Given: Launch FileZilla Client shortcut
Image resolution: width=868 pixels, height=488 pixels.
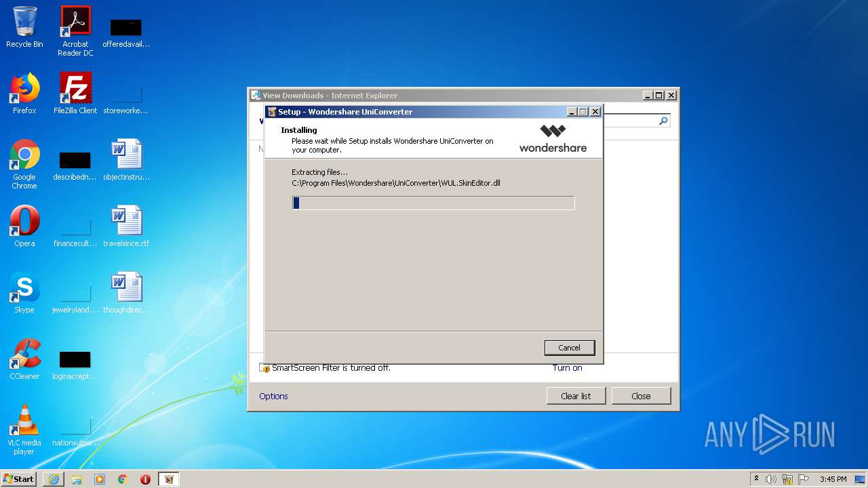Looking at the screenshot, I should [75, 94].
